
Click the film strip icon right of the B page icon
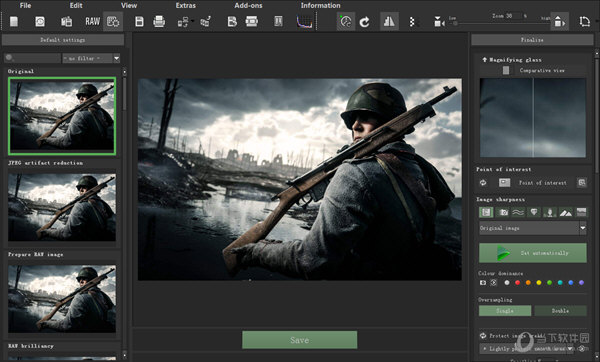[251, 21]
